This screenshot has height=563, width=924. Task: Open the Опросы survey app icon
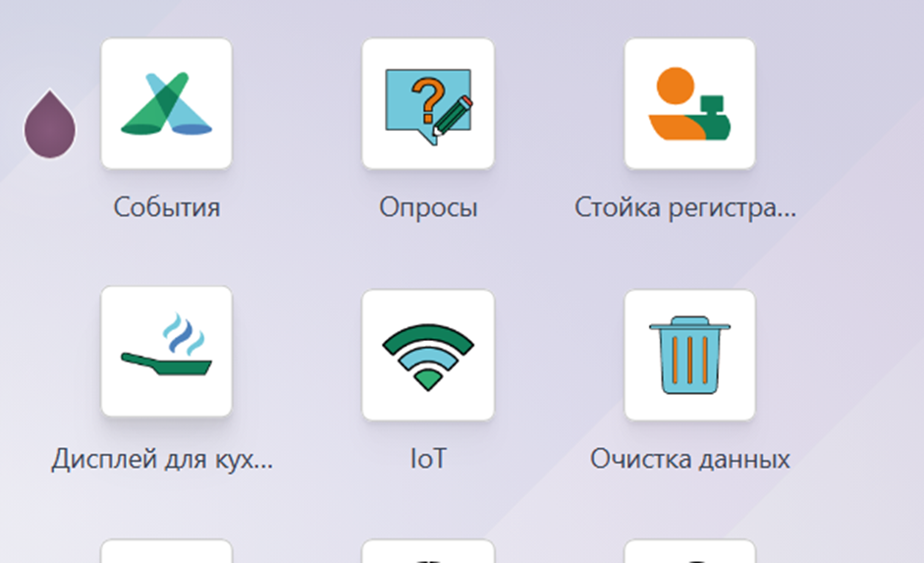(428, 104)
